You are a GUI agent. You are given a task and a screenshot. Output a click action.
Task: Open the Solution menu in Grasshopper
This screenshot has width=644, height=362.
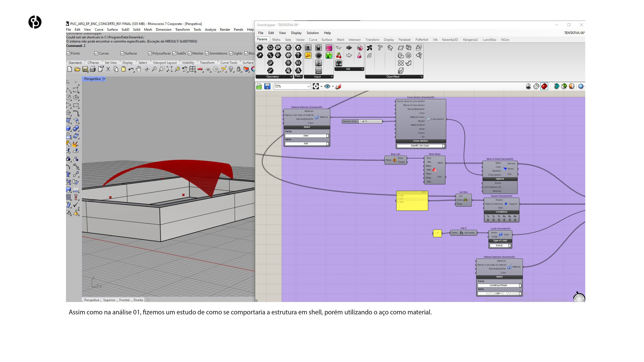[x=312, y=33]
